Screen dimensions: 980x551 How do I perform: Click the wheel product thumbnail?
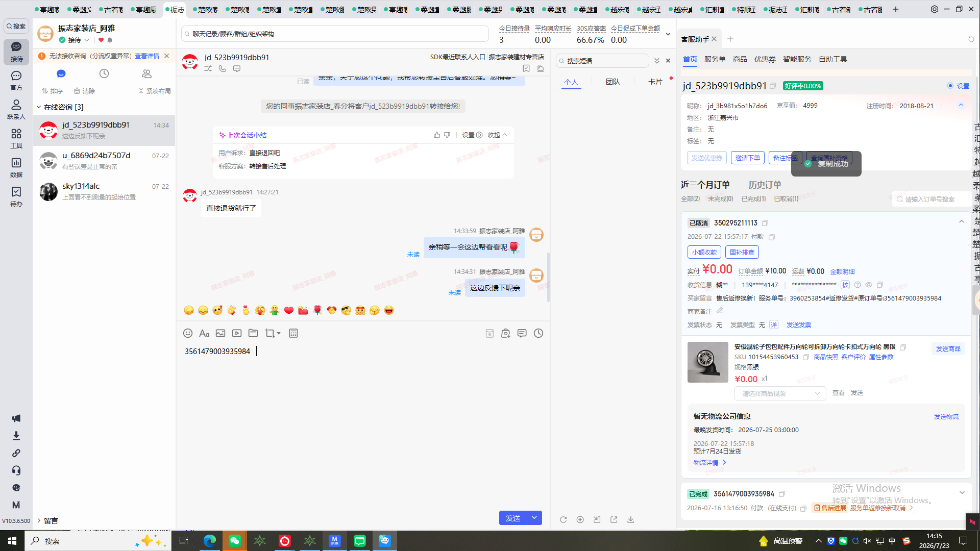(x=708, y=362)
